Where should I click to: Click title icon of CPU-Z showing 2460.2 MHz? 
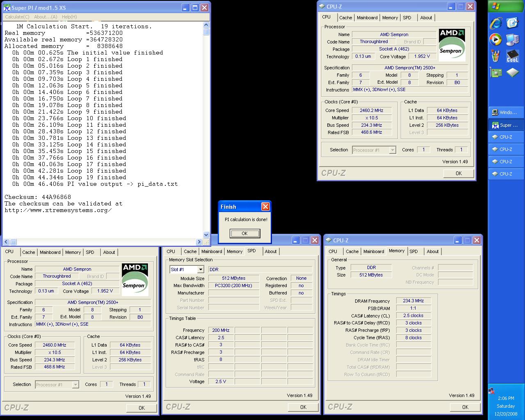pyautogui.click(x=322, y=7)
